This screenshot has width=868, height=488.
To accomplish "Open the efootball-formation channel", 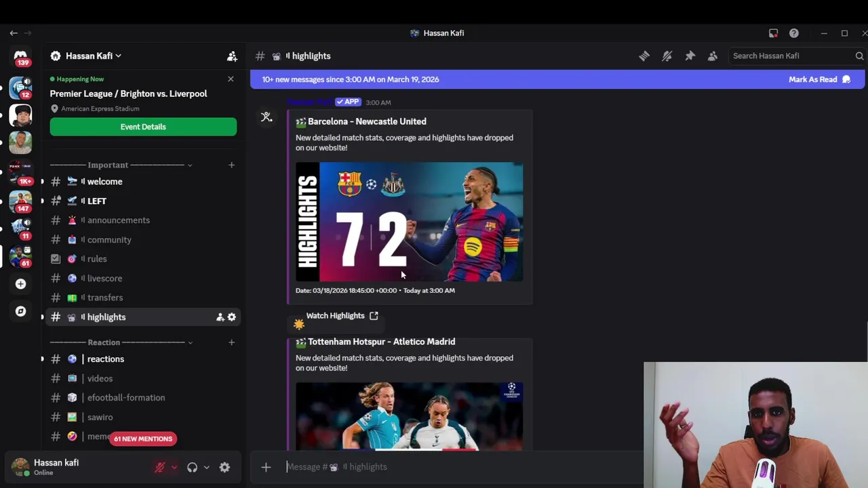I will [x=142, y=398].
